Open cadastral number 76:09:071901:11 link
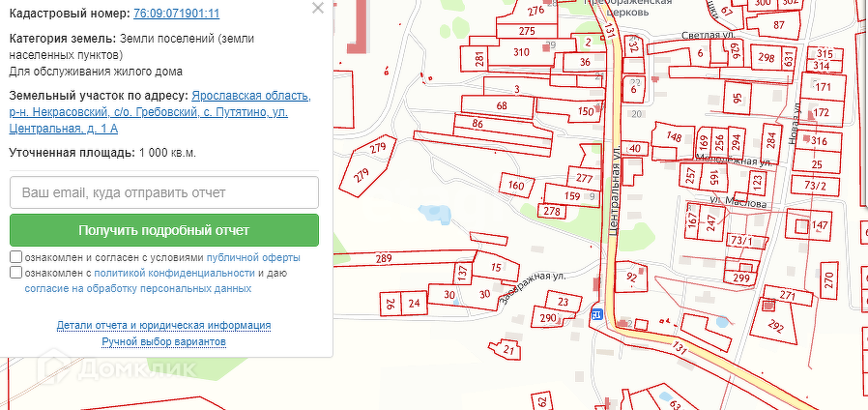868x410 pixels. pos(177,14)
